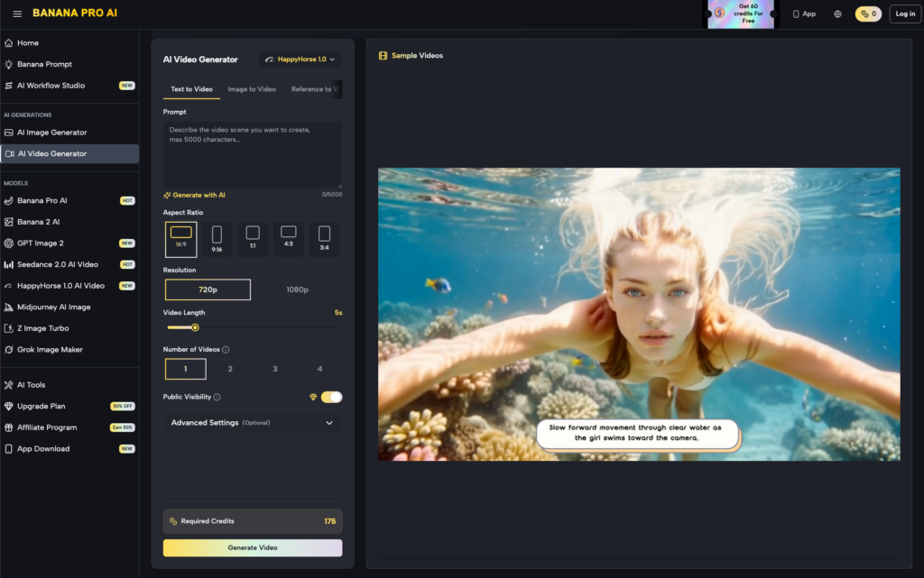Screen dimensions: 924x578
Task: Open AI Workflow Studio icon
Action: click(x=9, y=86)
